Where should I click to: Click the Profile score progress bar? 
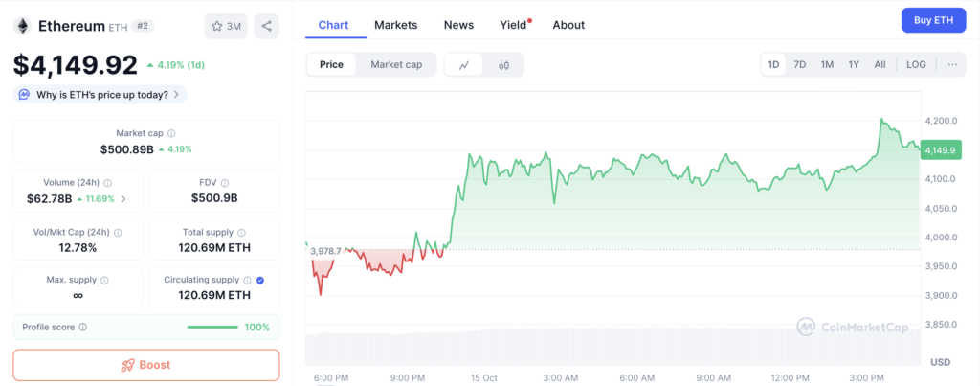pyautogui.click(x=212, y=328)
